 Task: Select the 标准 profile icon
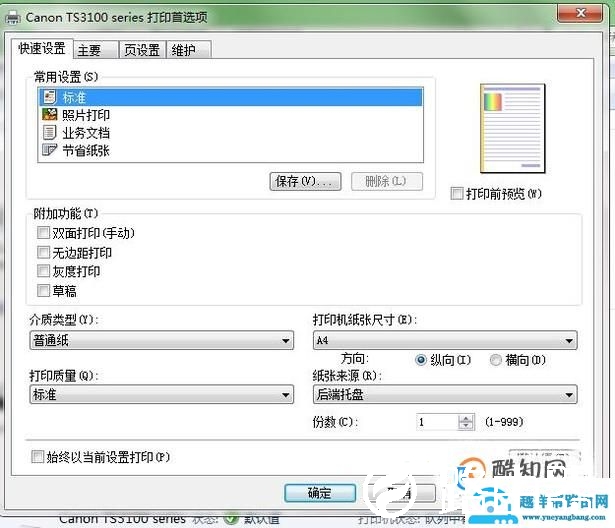[50, 97]
